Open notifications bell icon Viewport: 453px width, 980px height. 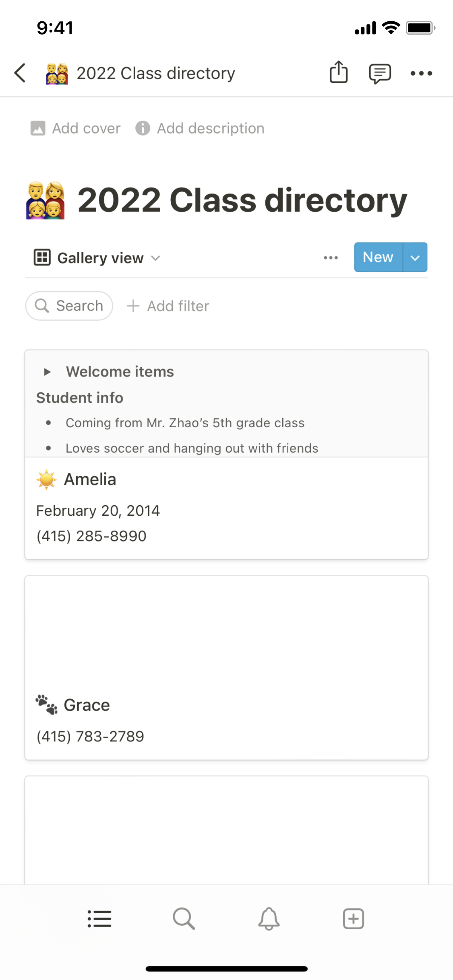point(269,919)
